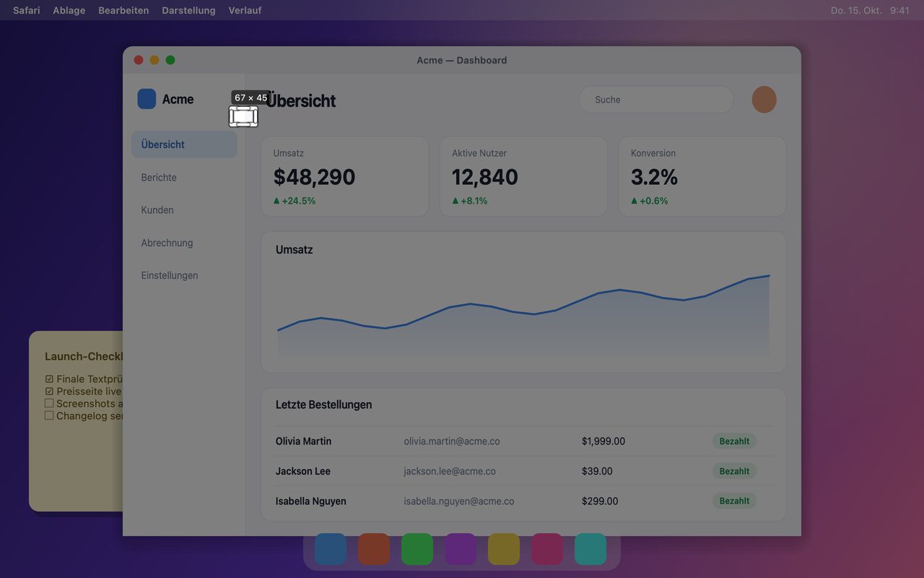Uncheck the Finale Textprüfung checkbox
Screen dimensions: 924x578
[x=49, y=379]
